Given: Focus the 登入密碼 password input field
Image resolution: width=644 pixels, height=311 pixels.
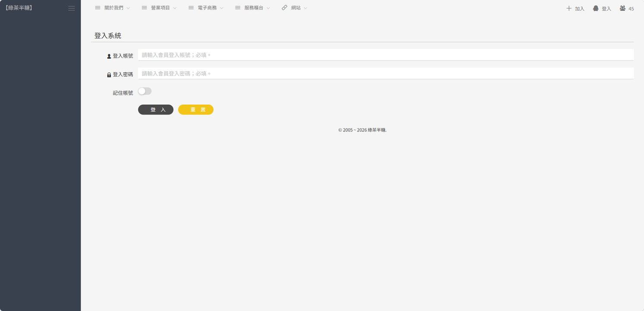Looking at the screenshot, I should 385,73.
